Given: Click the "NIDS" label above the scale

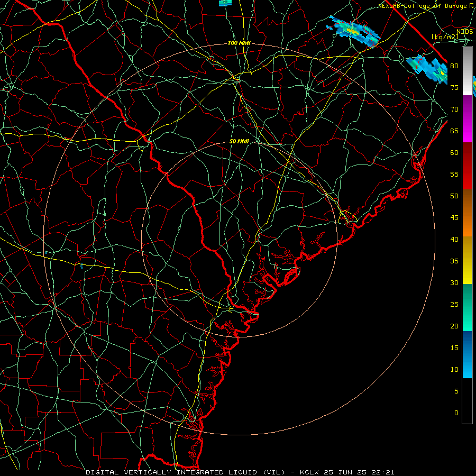Looking at the screenshot, I should (x=464, y=32).
